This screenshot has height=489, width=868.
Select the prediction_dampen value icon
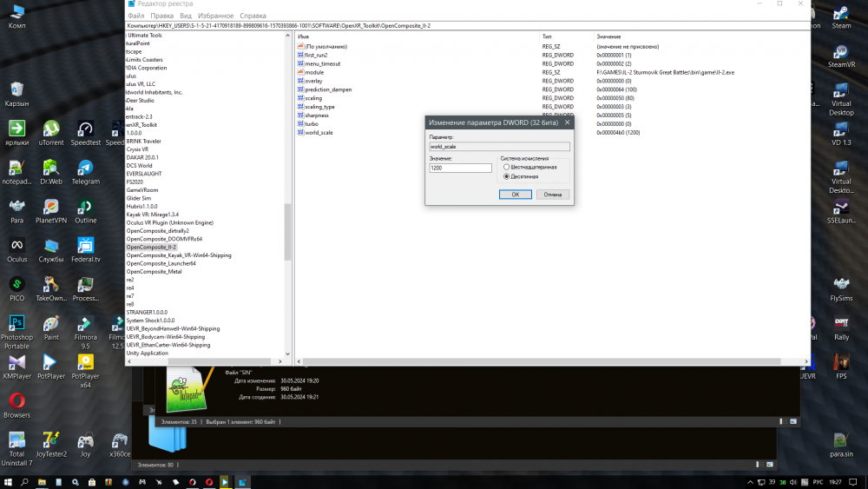click(300, 89)
